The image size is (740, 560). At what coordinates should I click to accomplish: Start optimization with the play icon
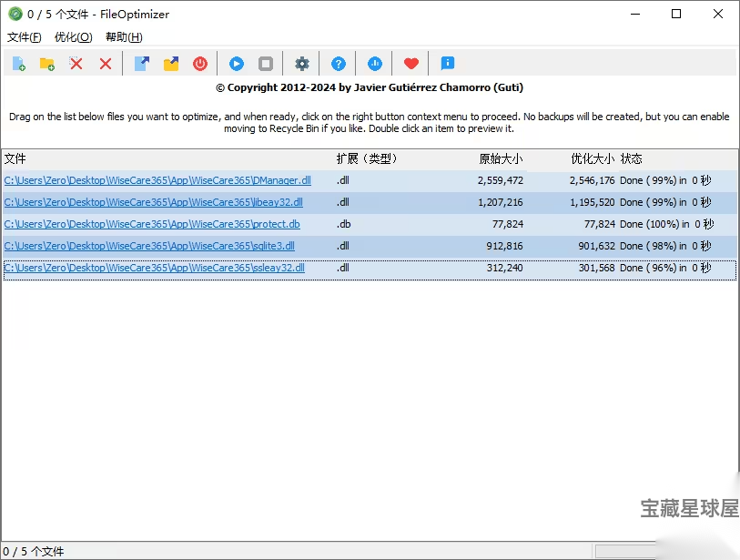[237, 63]
